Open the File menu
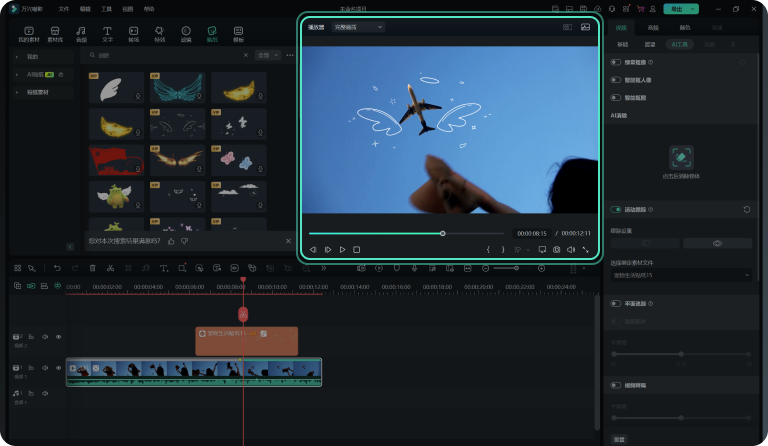Screen dimensions: 768x446 pos(64,8)
